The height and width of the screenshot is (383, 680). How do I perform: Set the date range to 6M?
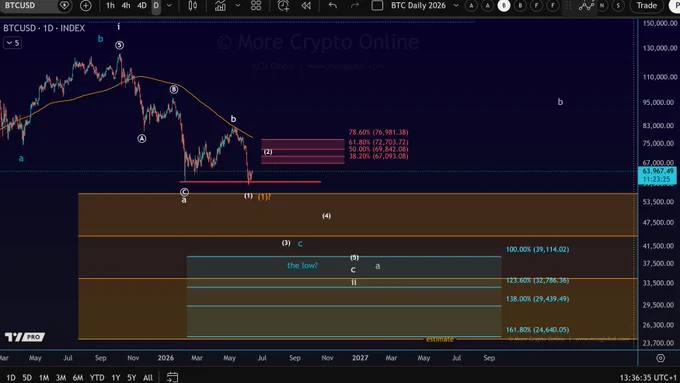(78, 377)
